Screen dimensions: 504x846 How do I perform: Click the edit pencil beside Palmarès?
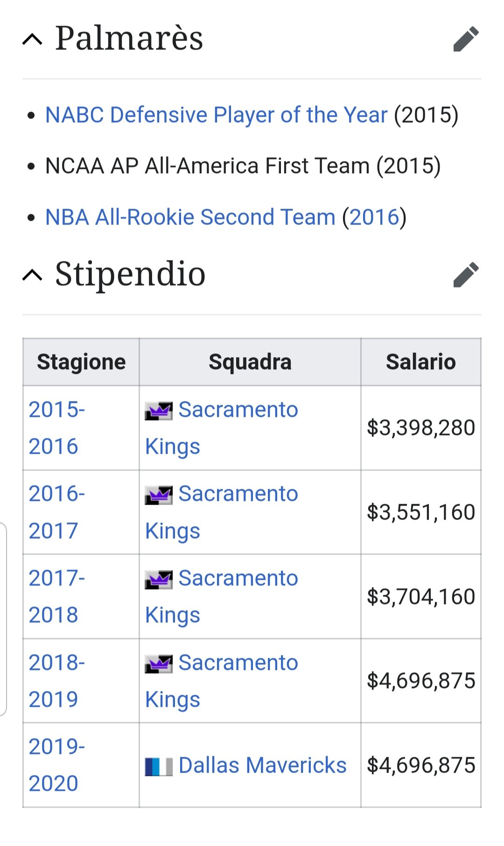[466, 39]
